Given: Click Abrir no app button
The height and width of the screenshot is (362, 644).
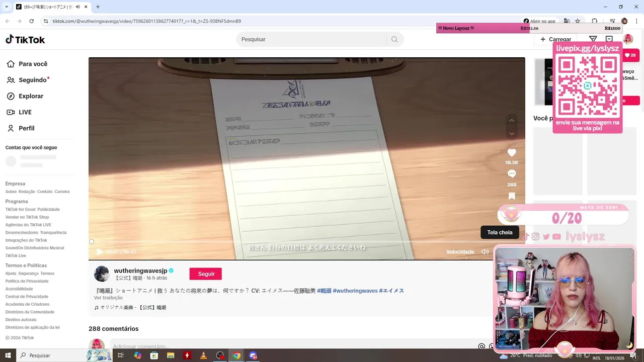Looking at the screenshot, I should click(x=539, y=21).
